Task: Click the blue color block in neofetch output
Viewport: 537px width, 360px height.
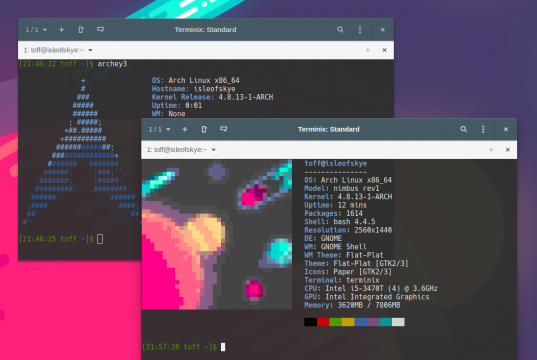Action: 361,322
